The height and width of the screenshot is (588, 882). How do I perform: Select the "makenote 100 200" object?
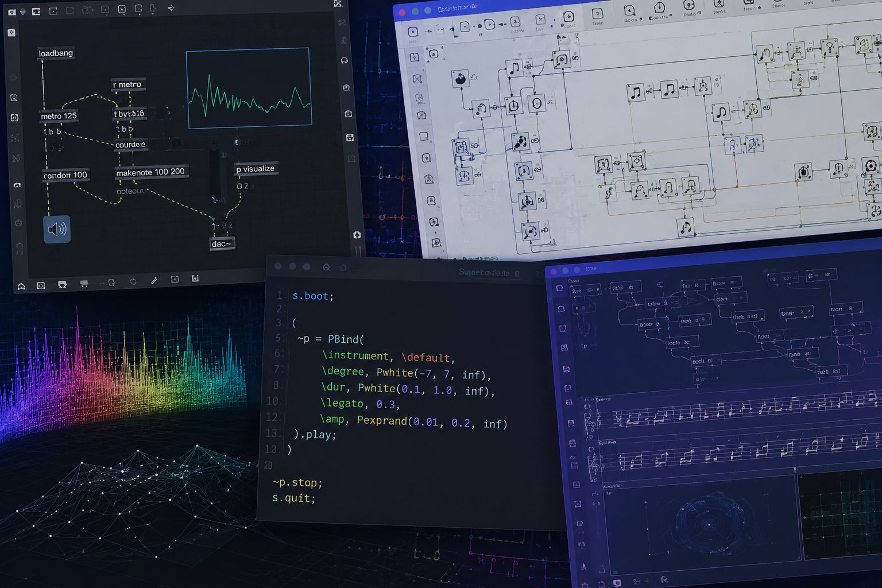tap(150, 172)
